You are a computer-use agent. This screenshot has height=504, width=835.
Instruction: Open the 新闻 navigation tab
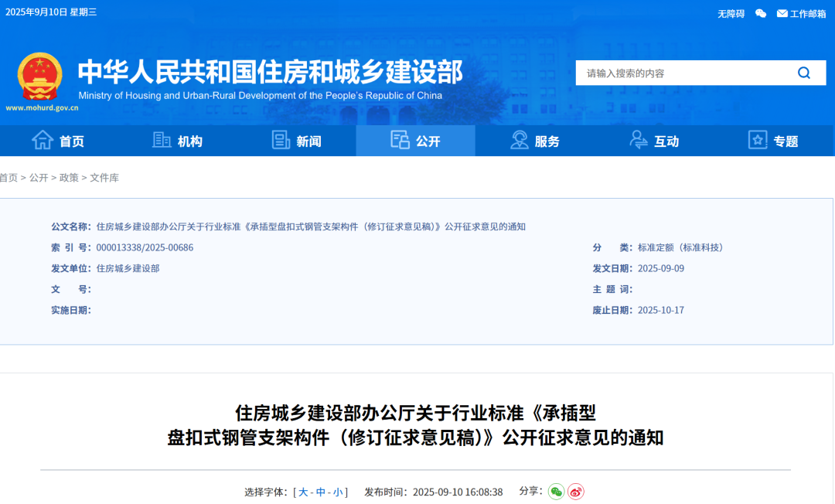coord(297,141)
